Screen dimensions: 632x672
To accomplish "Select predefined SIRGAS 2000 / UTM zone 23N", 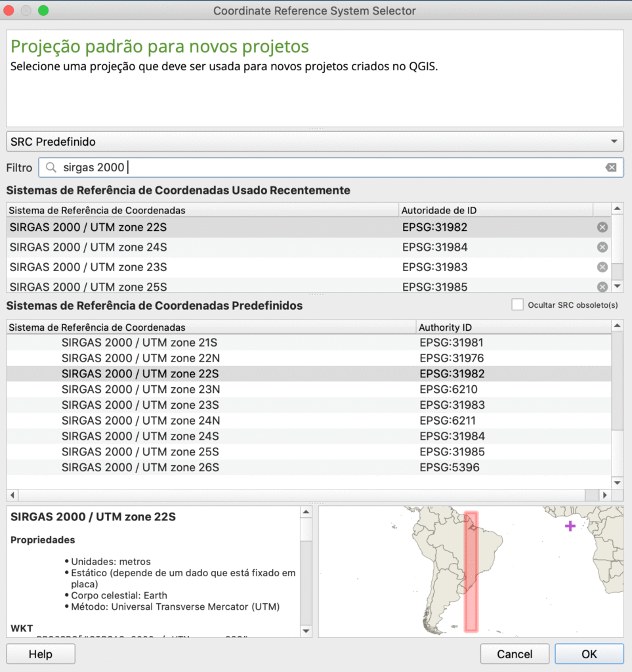I will (x=308, y=389).
